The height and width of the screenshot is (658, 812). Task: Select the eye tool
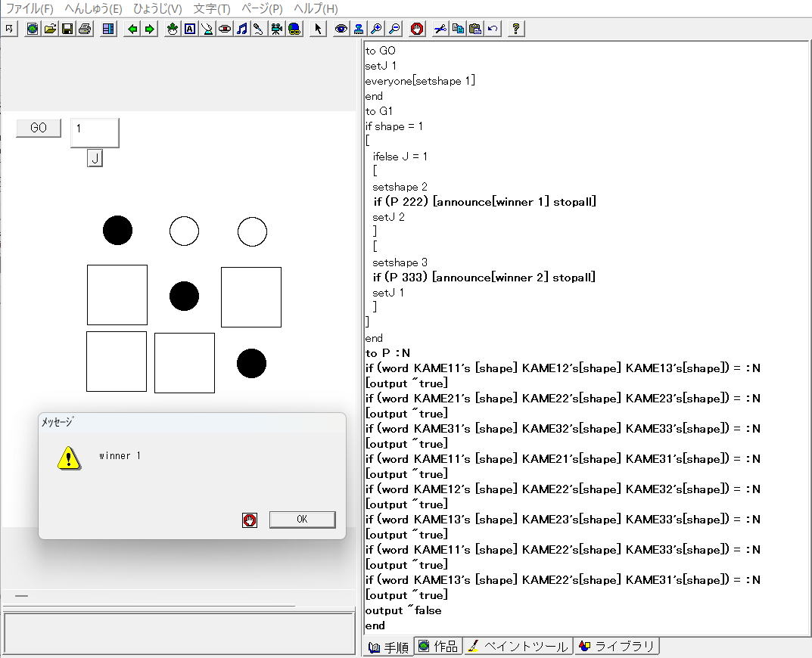click(x=341, y=29)
